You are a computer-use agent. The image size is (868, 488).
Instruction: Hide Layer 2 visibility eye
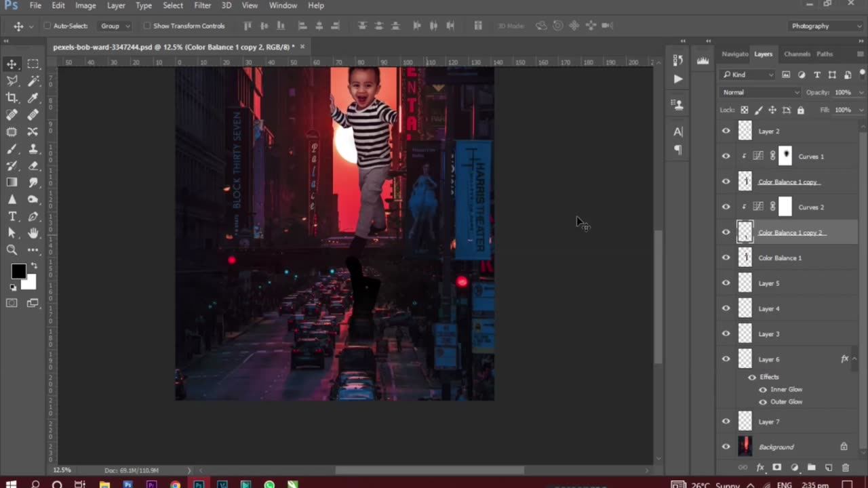(726, 131)
